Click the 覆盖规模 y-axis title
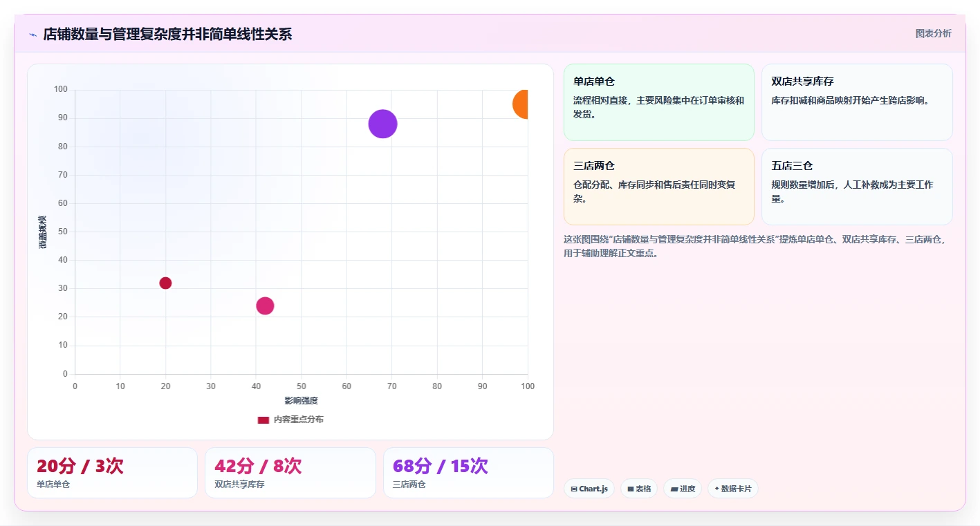This screenshot has height=526, width=980. (43, 232)
